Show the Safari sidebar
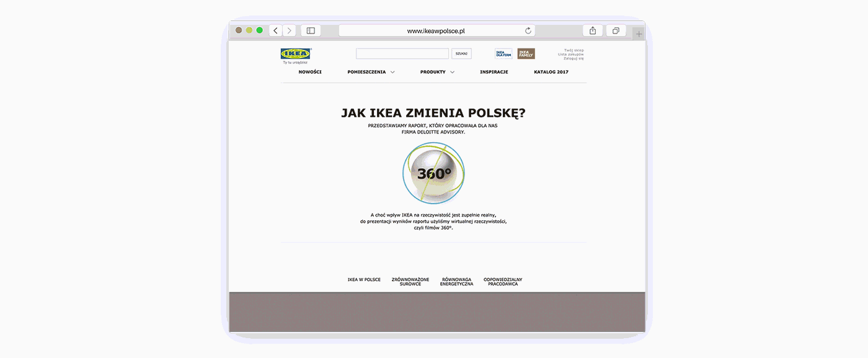Screen dimensions: 868x358 (311, 30)
